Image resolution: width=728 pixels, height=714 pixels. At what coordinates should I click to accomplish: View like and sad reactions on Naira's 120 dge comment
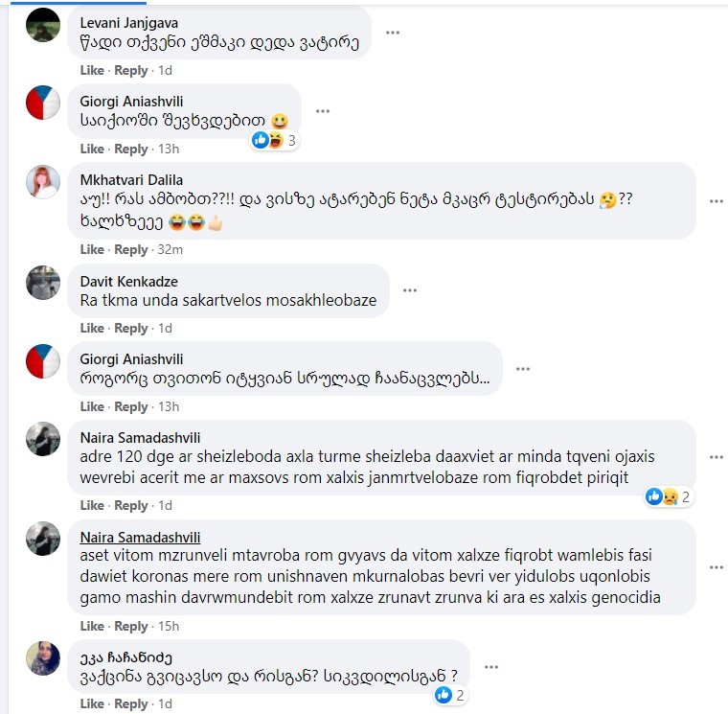[x=669, y=496]
